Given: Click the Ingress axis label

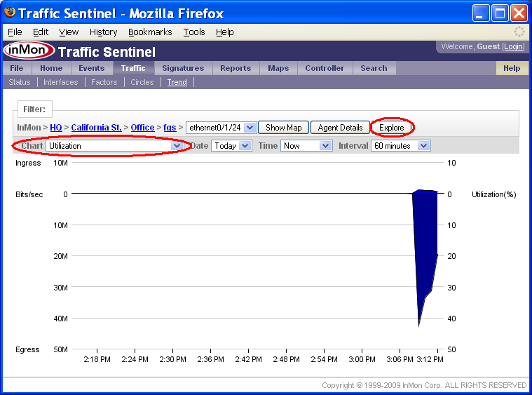Looking at the screenshot, I should (x=28, y=163).
